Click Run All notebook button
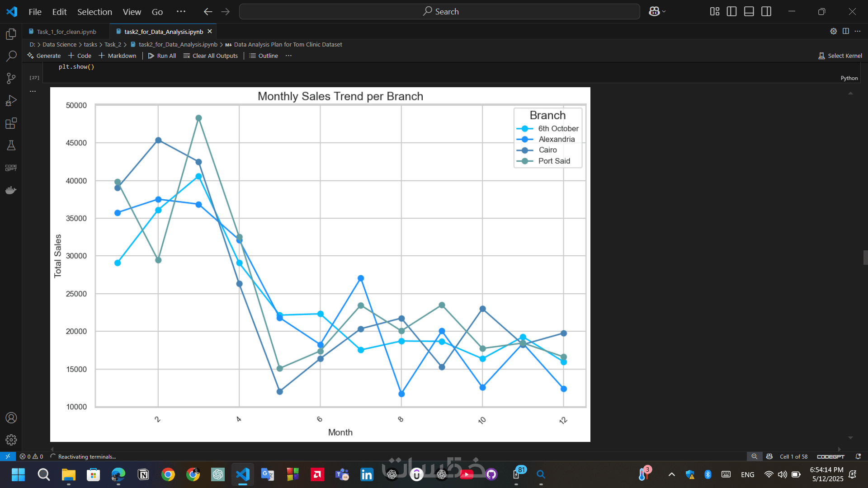868x488 pixels. pos(162,56)
